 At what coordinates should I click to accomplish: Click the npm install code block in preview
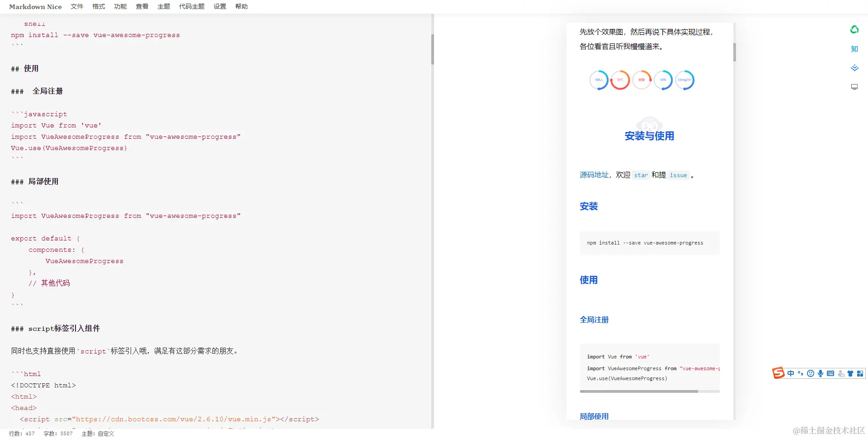tap(650, 243)
